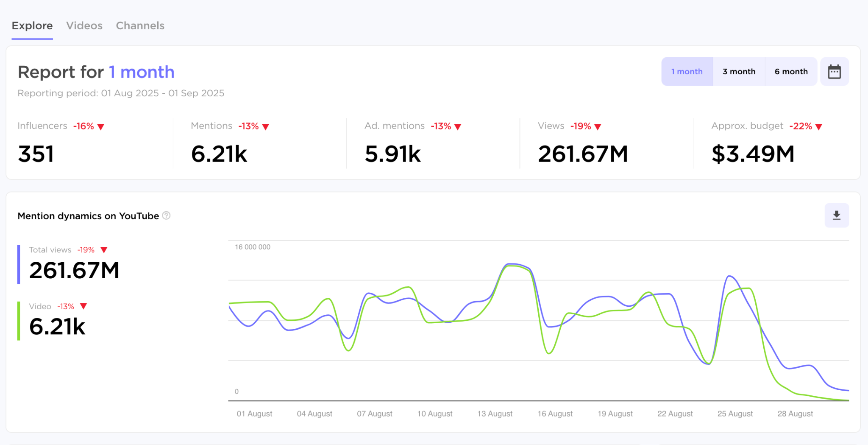Screen dimensions: 868x445
Task: Open the calendar date picker icon
Action: click(x=834, y=72)
